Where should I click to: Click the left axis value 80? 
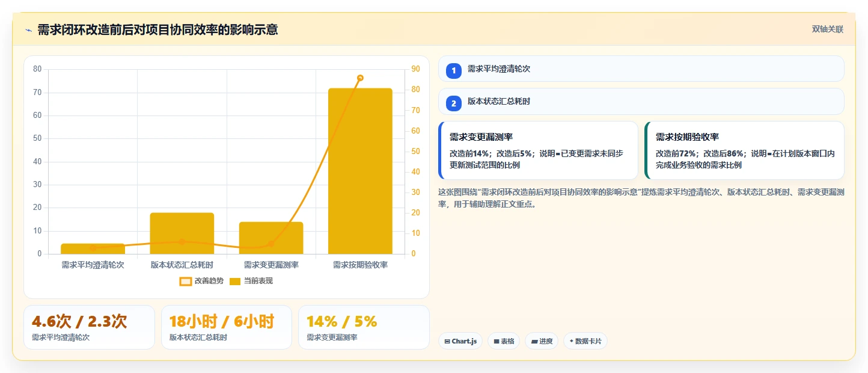pos(37,69)
